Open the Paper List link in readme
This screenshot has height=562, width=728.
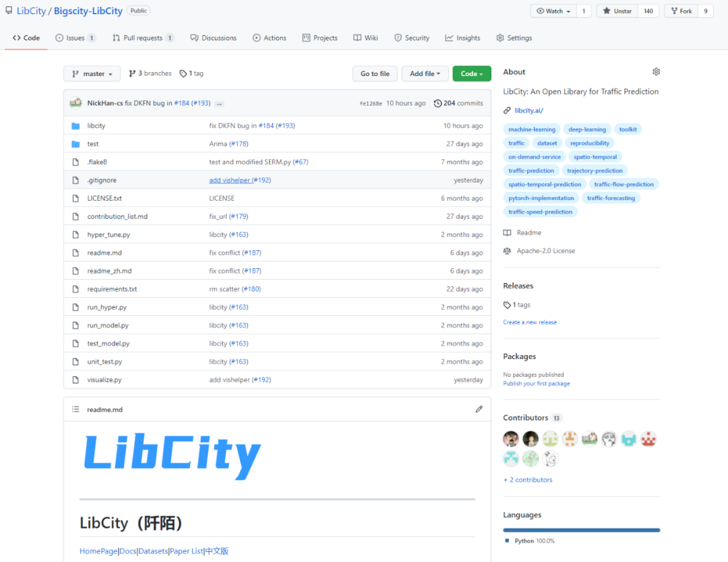(x=186, y=551)
